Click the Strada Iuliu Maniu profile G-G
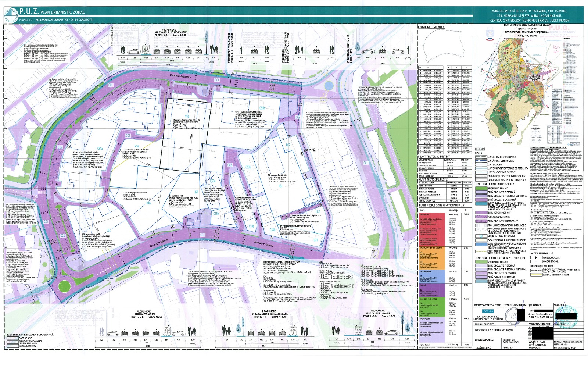Viewport: 588px width, 392px height. pyautogui.click(x=372, y=329)
